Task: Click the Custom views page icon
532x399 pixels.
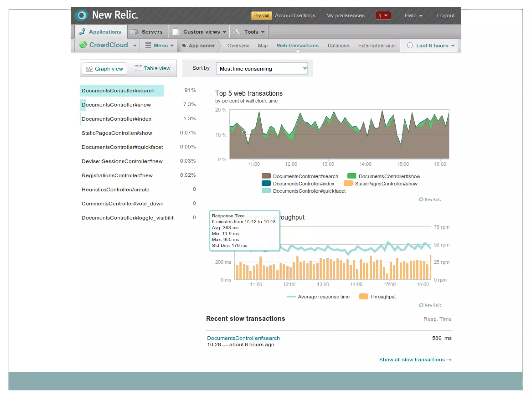Action: (x=176, y=32)
